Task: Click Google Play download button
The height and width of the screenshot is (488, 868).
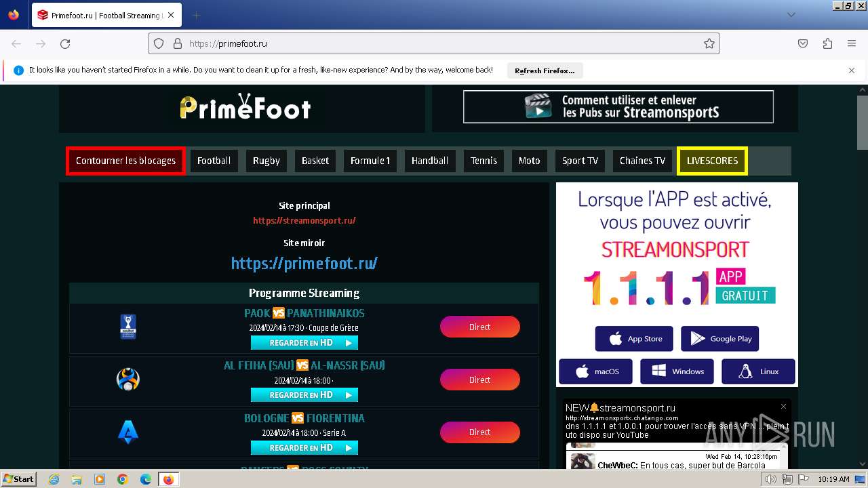Action: [720, 339]
